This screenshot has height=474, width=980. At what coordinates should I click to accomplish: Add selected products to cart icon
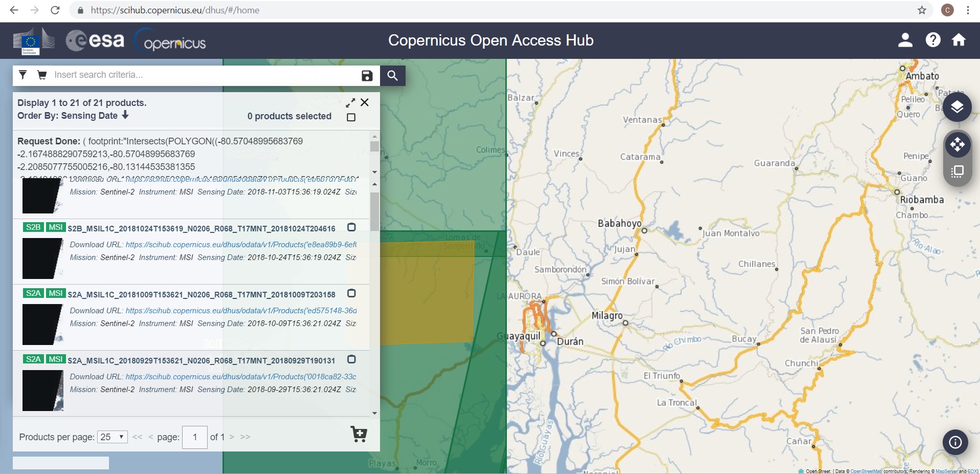pos(359,434)
